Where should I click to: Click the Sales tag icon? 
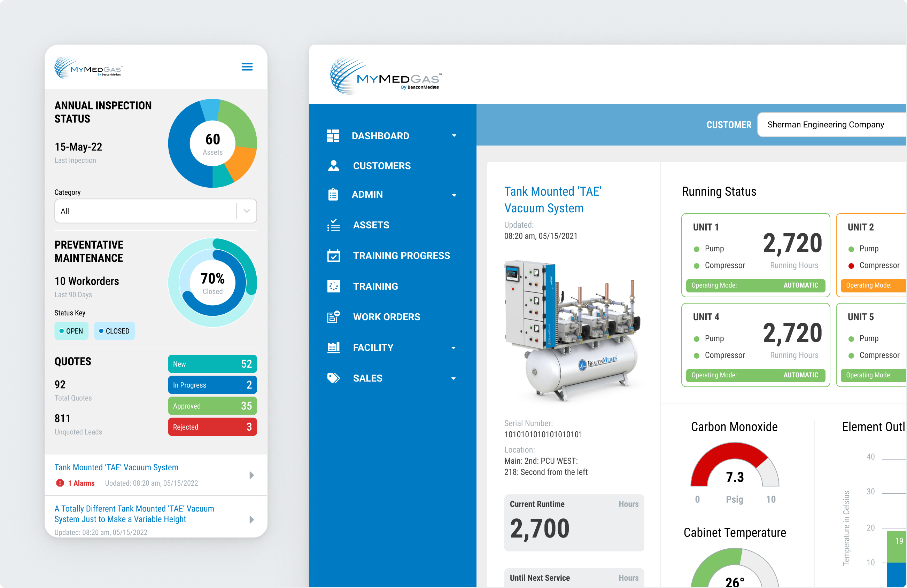click(333, 378)
